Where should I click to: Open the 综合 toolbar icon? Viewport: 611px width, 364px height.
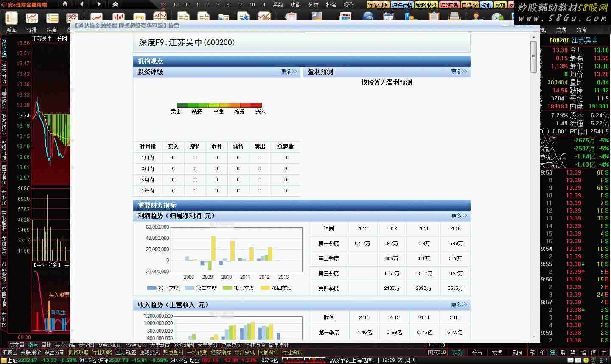[x=52, y=22]
